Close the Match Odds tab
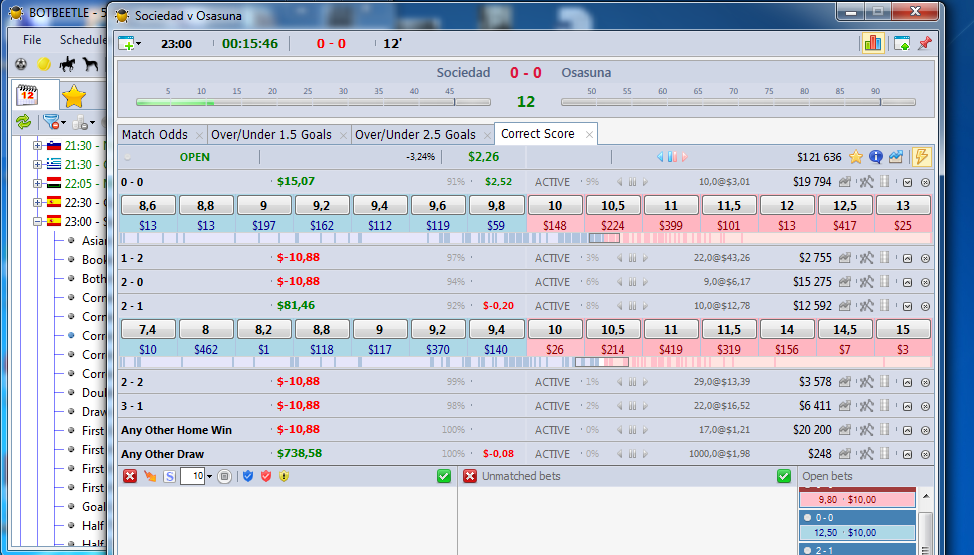The image size is (974, 555). pyautogui.click(x=199, y=135)
